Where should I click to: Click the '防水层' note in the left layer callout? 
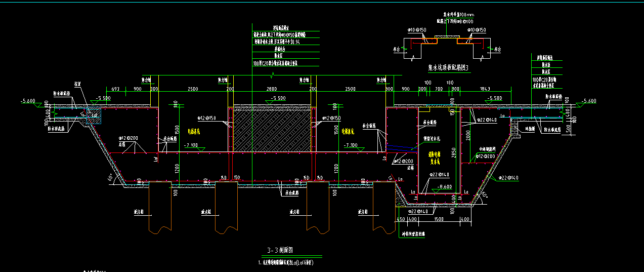coord(278,56)
